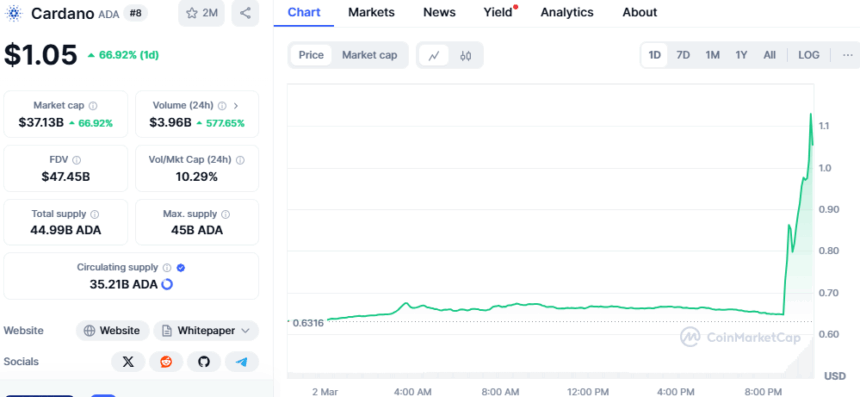Click the USD currency label on chart
Image resolution: width=860 pixels, height=397 pixels.
834,377
